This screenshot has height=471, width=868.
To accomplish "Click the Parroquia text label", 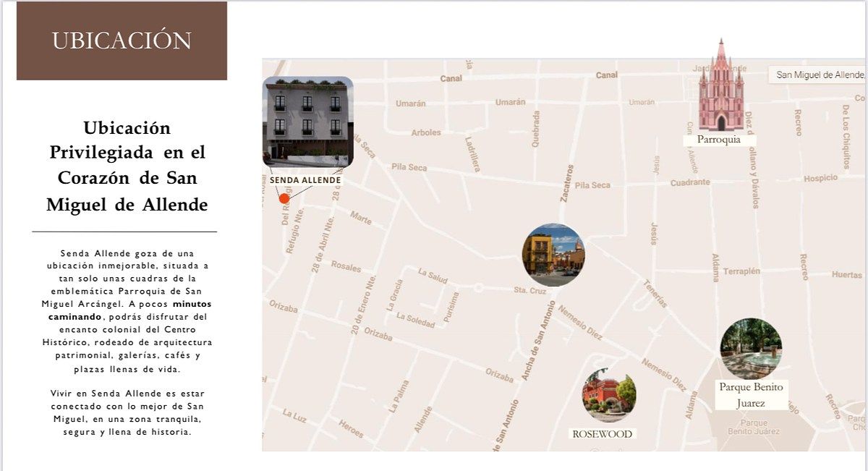I will pyautogui.click(x=719, y=140).
